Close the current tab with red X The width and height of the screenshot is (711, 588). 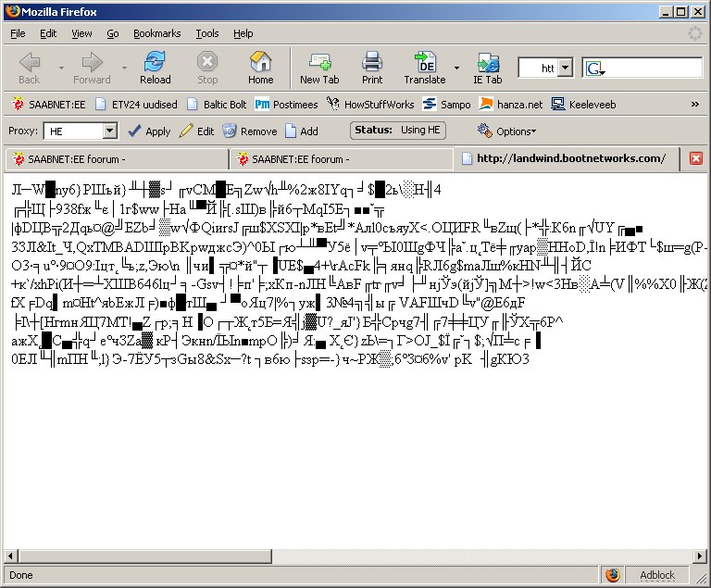696,159
